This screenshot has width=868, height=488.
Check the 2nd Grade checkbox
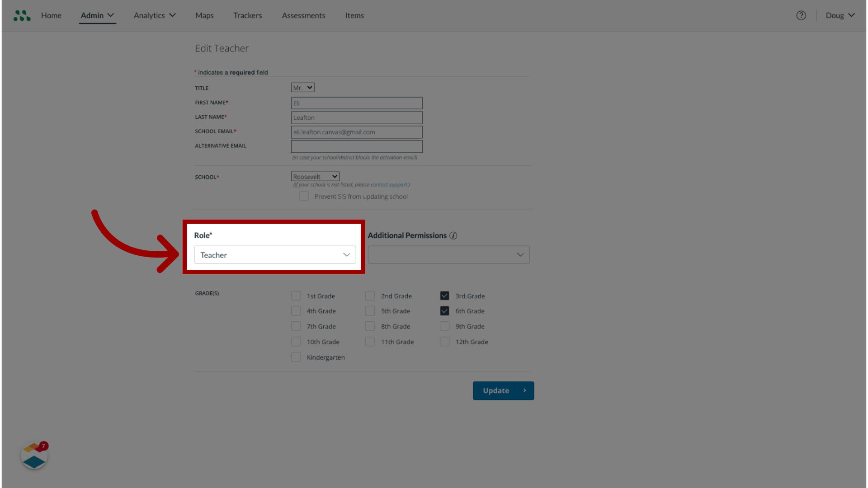(370, 296)
